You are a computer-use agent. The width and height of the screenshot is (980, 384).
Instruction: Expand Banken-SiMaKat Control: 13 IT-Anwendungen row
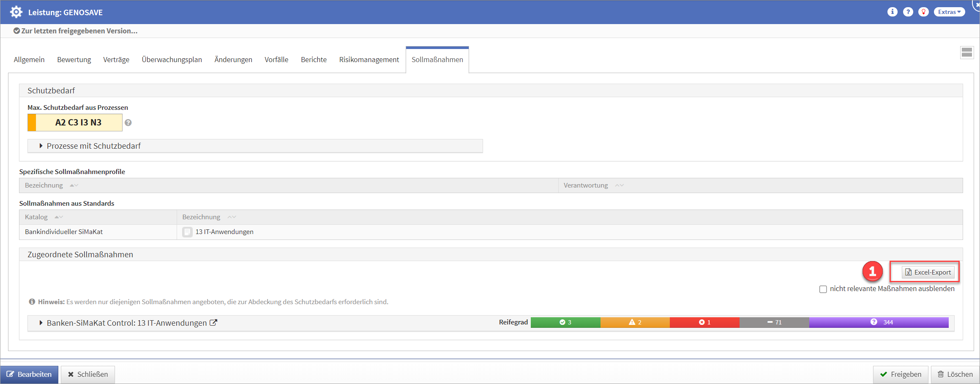point(41,323)
